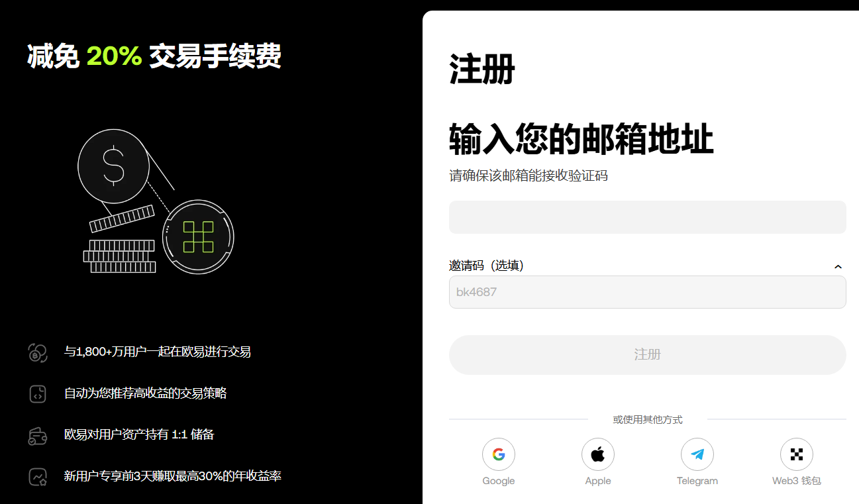859x504 pixels.
Task: Click the Google sign-in icon
Action: click(x=499, y=454)
